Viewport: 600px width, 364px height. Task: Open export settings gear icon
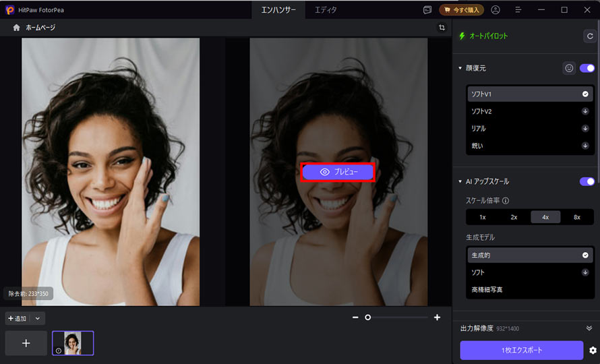[593, 351]
